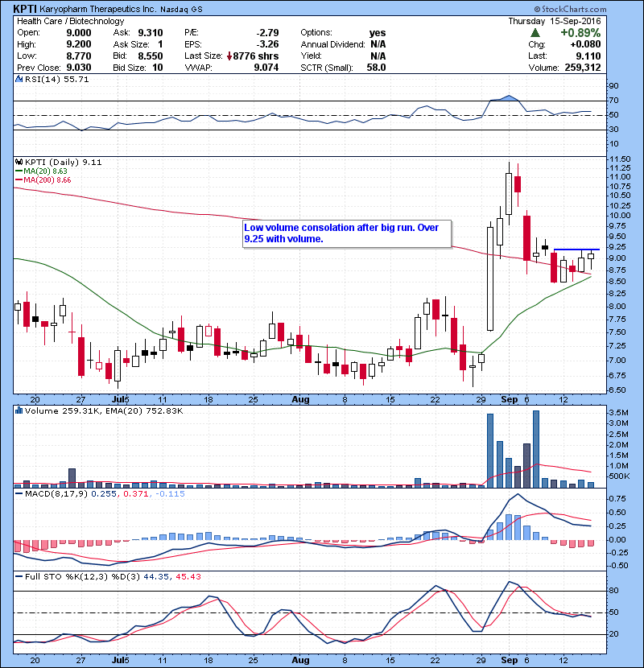This screenshot has height=668, width=644.
Task: Click the tall white candle after Aug 29
Action: point(490,279)
